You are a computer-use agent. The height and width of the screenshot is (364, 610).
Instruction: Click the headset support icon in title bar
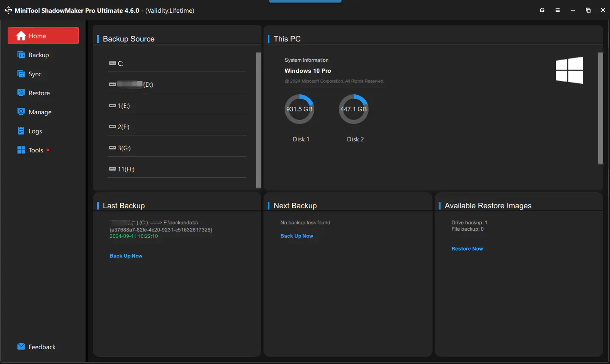[x=542, y=10]
